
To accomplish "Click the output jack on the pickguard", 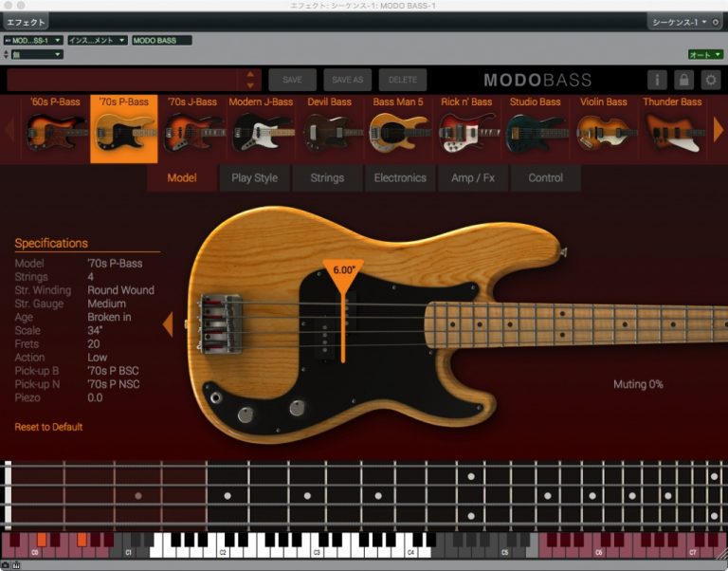I will click(x=216, y=397).
